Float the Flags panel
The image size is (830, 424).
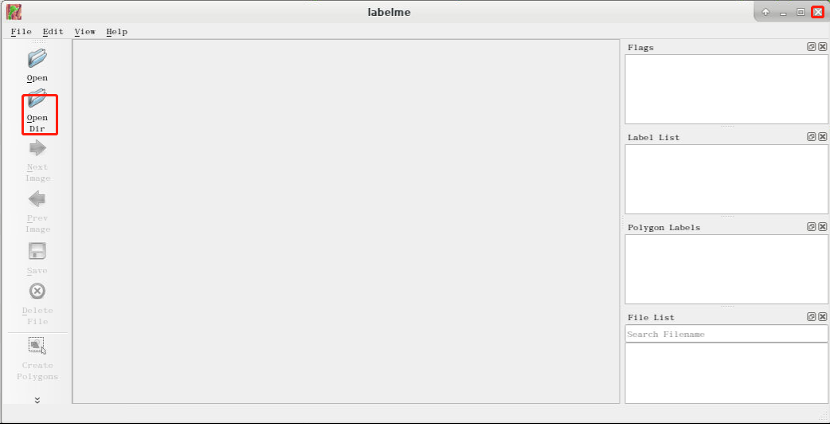[x=811, y=47]
